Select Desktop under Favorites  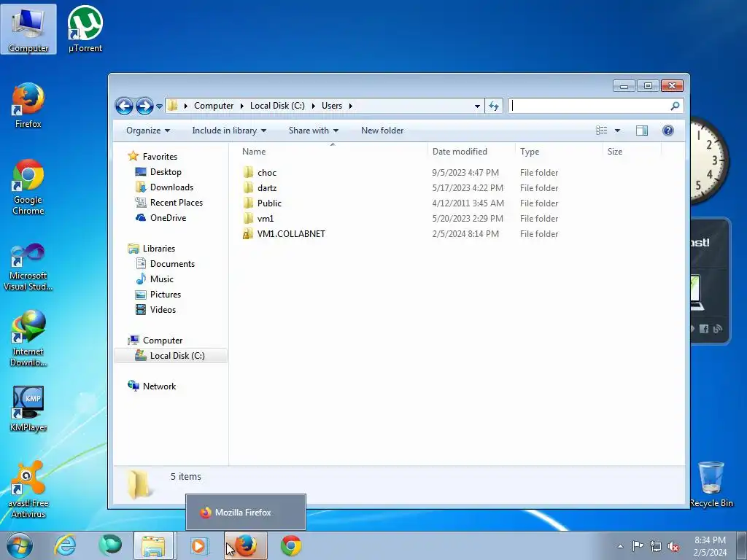point(166,172)
